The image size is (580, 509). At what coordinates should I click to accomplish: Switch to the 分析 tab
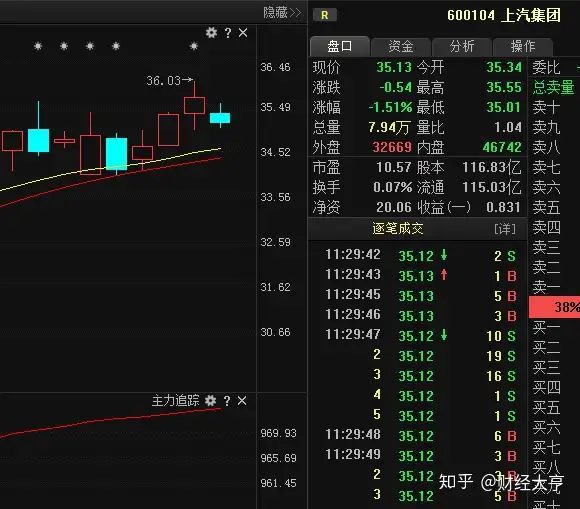(x=462, y=46)
